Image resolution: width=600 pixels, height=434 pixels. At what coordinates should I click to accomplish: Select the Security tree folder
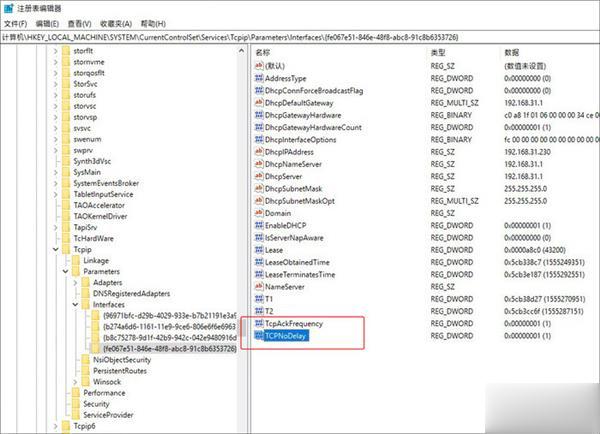[96, 404]
